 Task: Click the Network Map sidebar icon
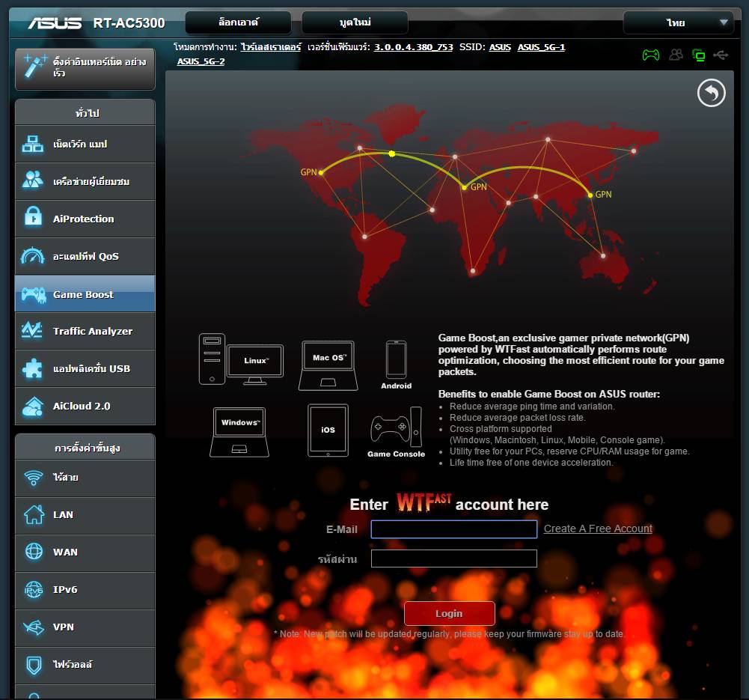pyautogui.click(x=32, y=144)
